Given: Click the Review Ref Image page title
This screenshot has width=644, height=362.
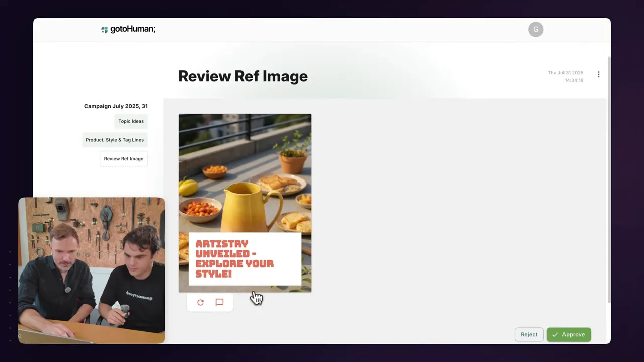Looking at the screenshot, I should 243,76.
